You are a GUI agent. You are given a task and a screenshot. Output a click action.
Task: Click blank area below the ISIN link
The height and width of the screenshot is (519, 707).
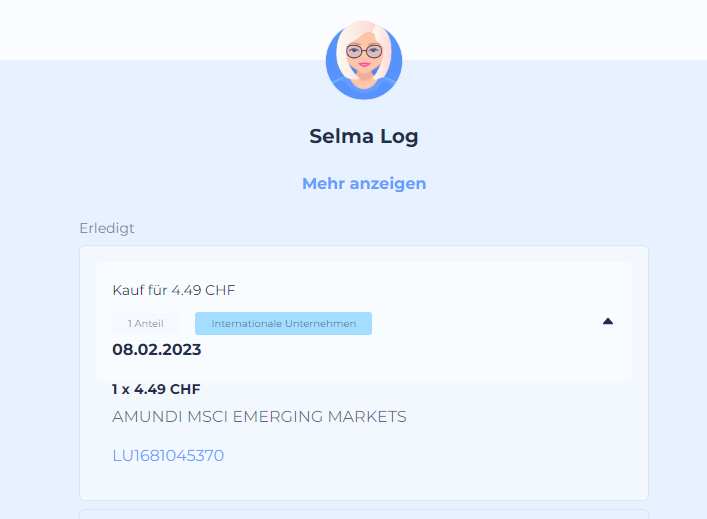coord(364,482)
